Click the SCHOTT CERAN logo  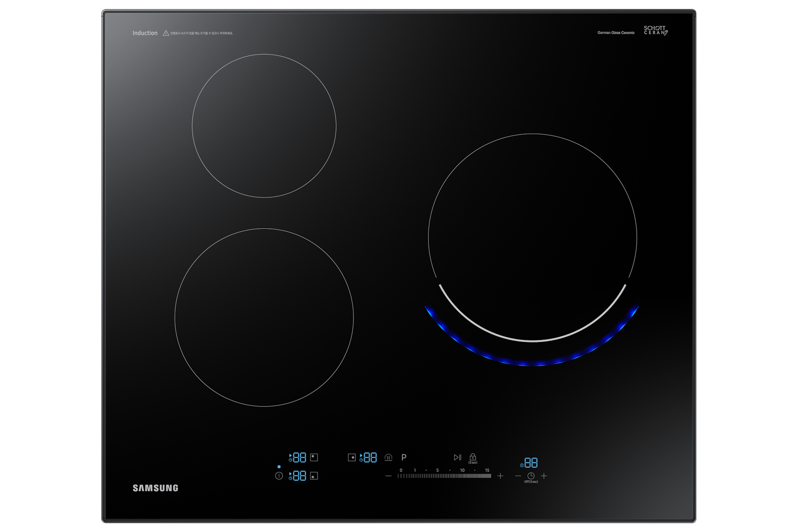coord(656,30)
